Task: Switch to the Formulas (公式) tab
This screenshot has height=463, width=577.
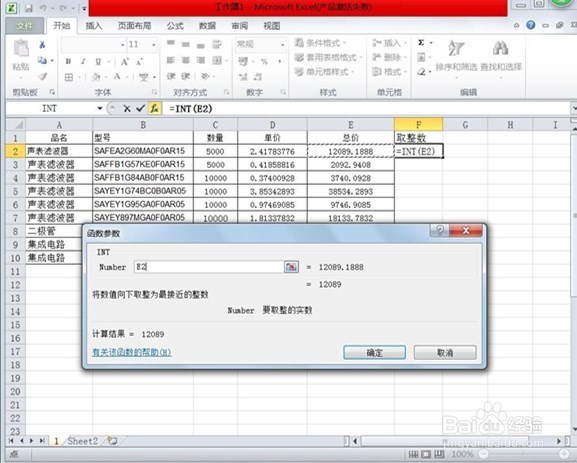Action: click(175, 26)
